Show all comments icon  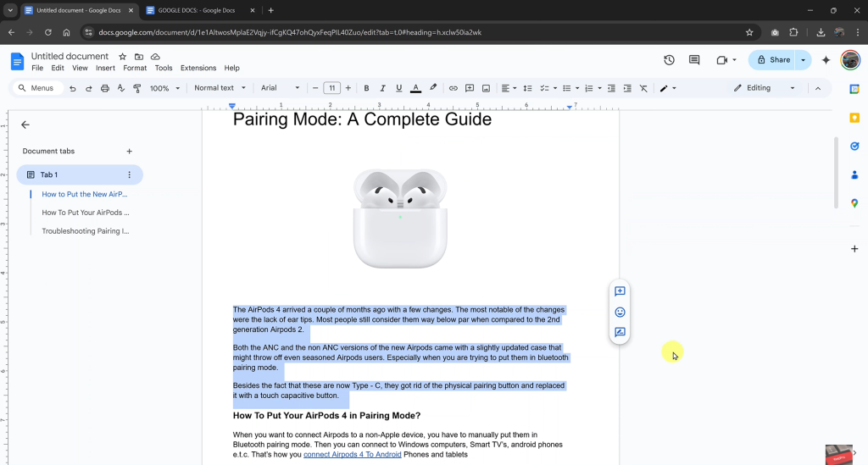[x=694, y=60]
